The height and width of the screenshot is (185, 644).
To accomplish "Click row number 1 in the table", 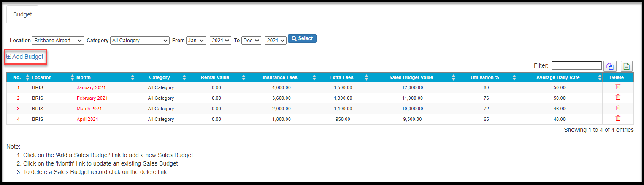I will point(18,87).
